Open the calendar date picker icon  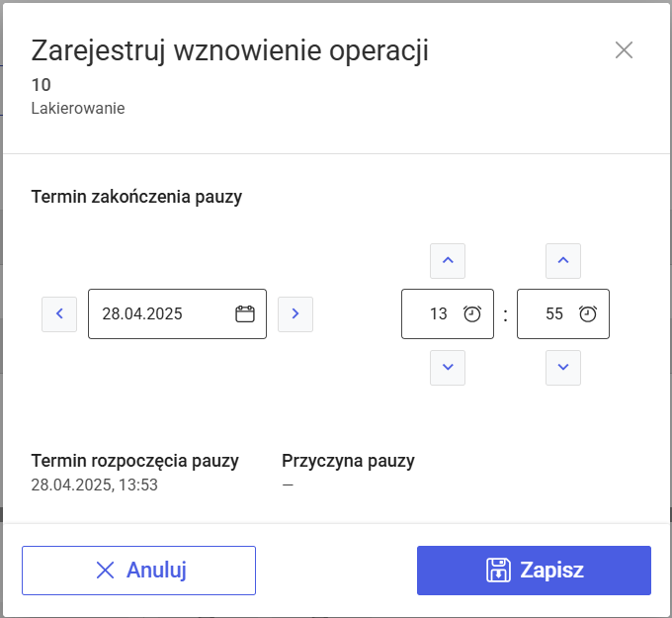[x=245, y=314]
